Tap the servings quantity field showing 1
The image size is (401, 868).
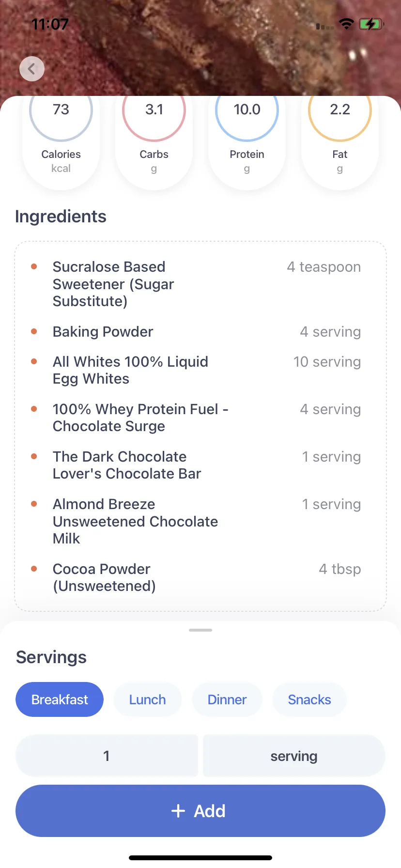click(x=107, y=756)
